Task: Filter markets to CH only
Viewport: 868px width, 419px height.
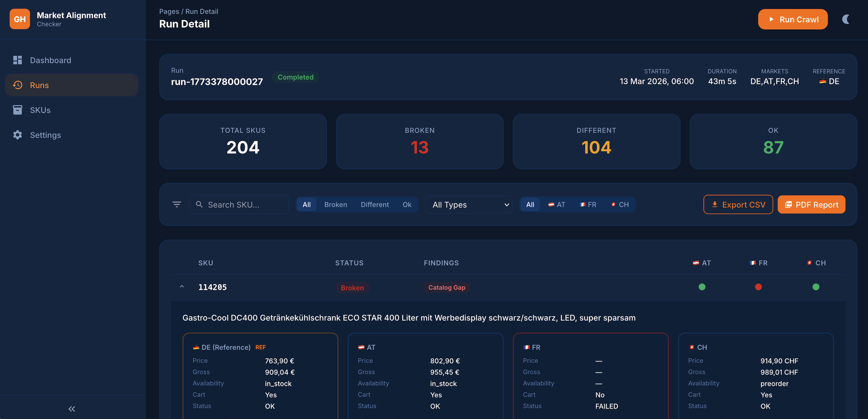Action: pos(620,205)
